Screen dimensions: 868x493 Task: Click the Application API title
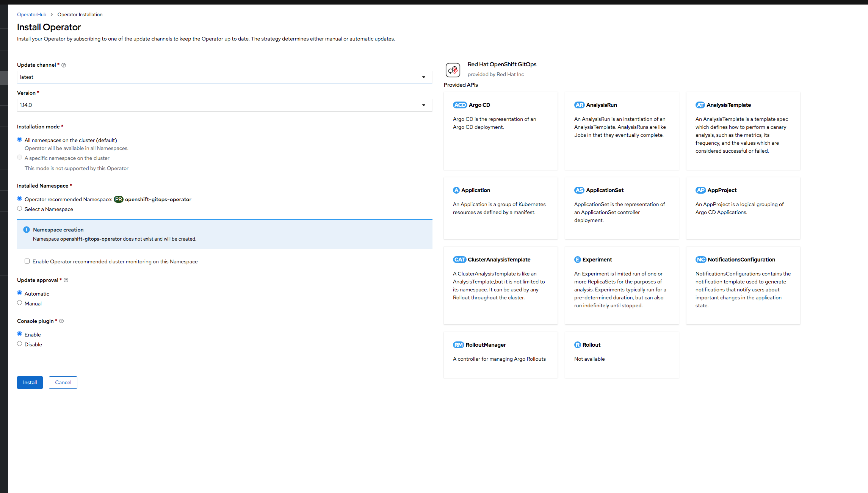point(476,190)
